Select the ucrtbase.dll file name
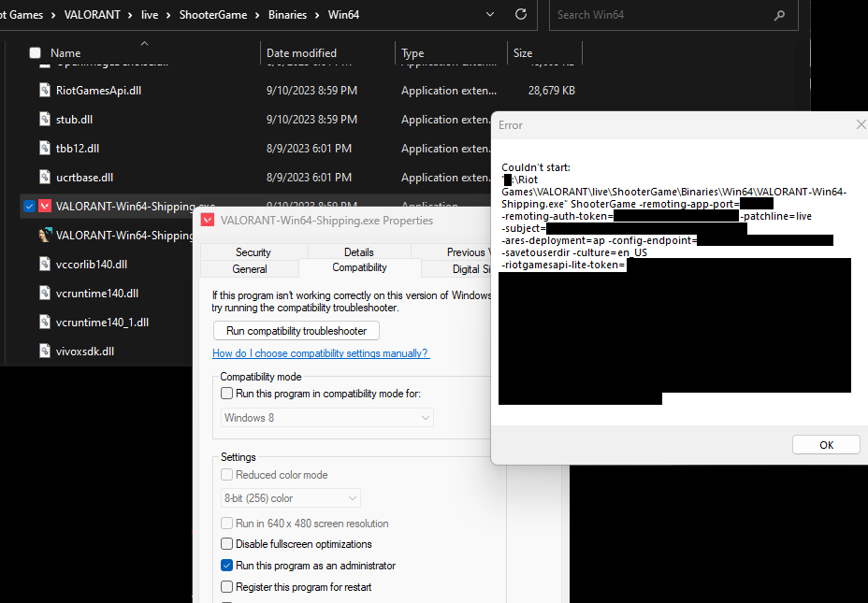 click(x=85, y=178)
